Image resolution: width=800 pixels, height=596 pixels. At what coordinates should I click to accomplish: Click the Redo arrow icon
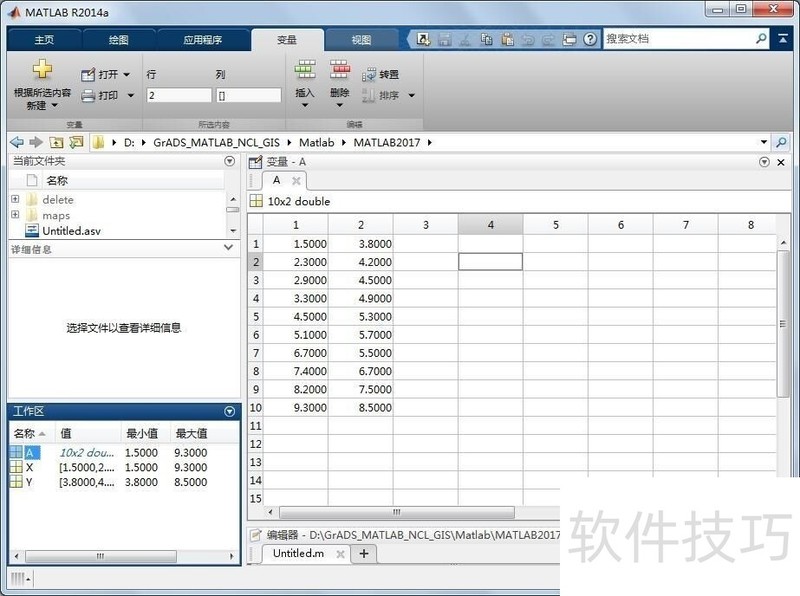click(x=548, y=39)
